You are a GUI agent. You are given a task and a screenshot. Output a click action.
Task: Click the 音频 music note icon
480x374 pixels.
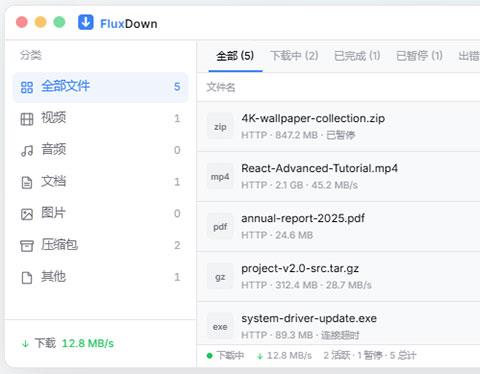click(x=27, y=151)
